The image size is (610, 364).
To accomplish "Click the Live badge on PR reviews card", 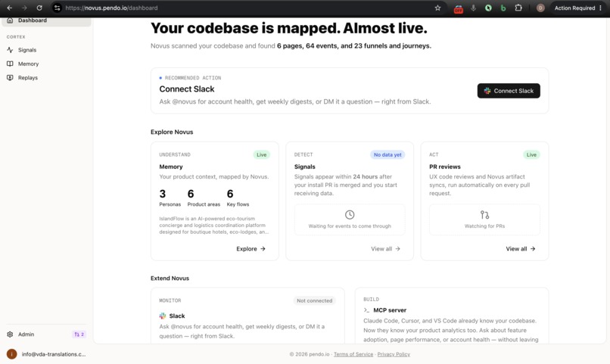I will pyautogui.click(x=531, y=155).
